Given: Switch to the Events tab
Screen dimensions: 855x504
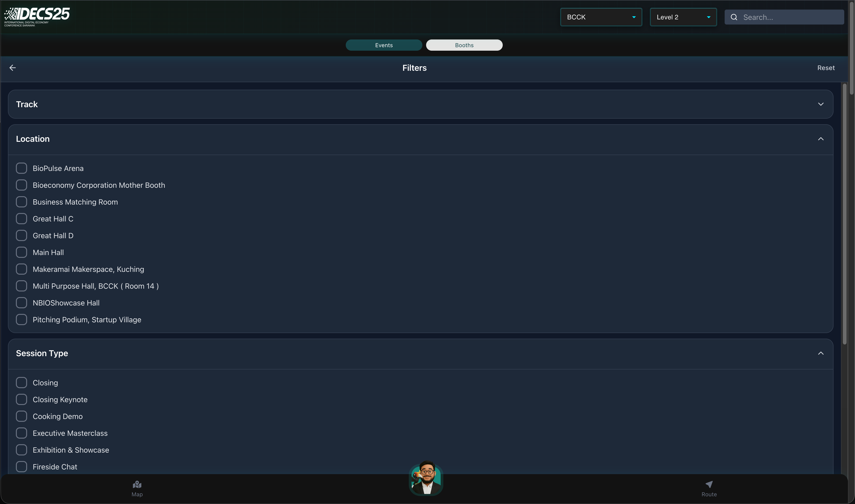Looking at the screenshot, I should pyautogui.click(x=384, y=45).
